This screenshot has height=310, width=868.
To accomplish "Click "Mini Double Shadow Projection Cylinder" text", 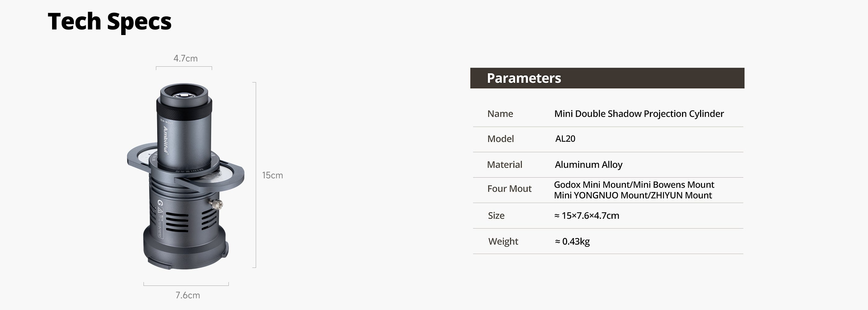I will (639, 114).
